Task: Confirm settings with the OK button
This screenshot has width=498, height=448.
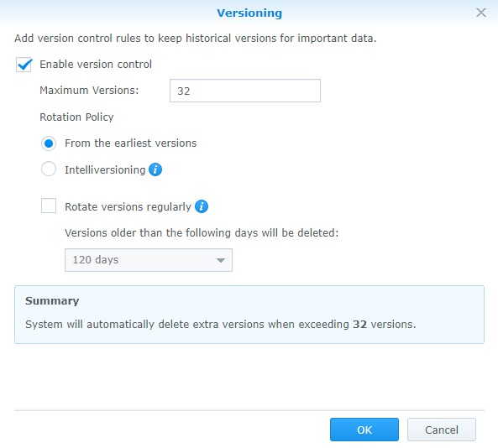Action: pyautogui.click(x=364, y=430)
